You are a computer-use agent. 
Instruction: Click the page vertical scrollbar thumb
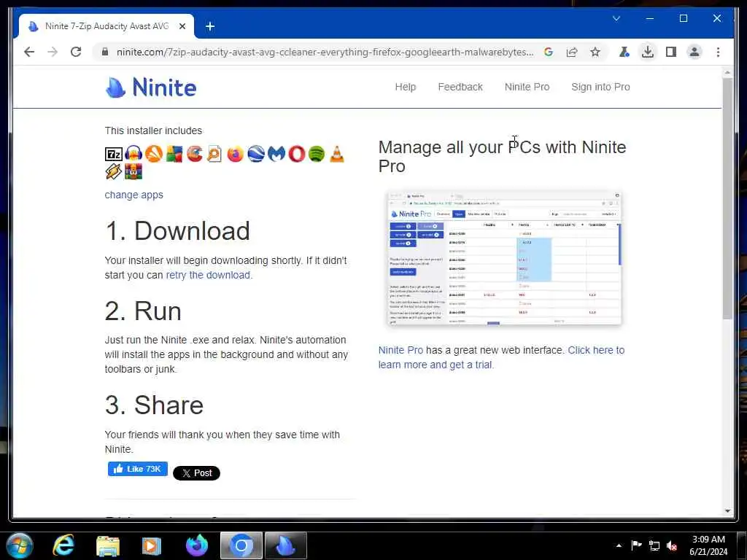click(x=727, y=198)
